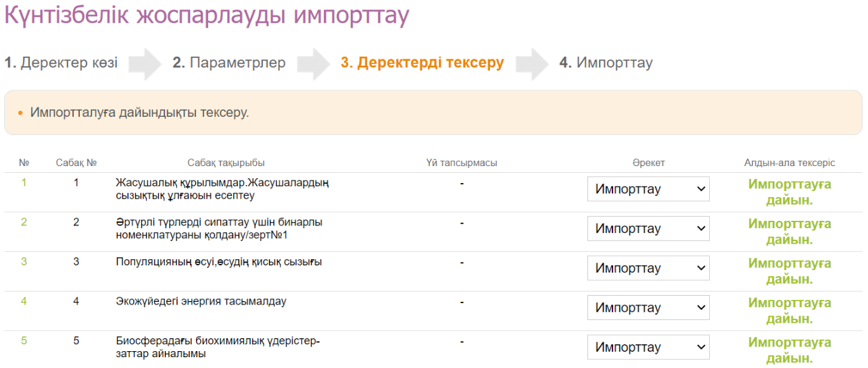Screen dimensions: 868x368
Task: Go to step 1 Деректер көзі
Action: tap(61, 63)
